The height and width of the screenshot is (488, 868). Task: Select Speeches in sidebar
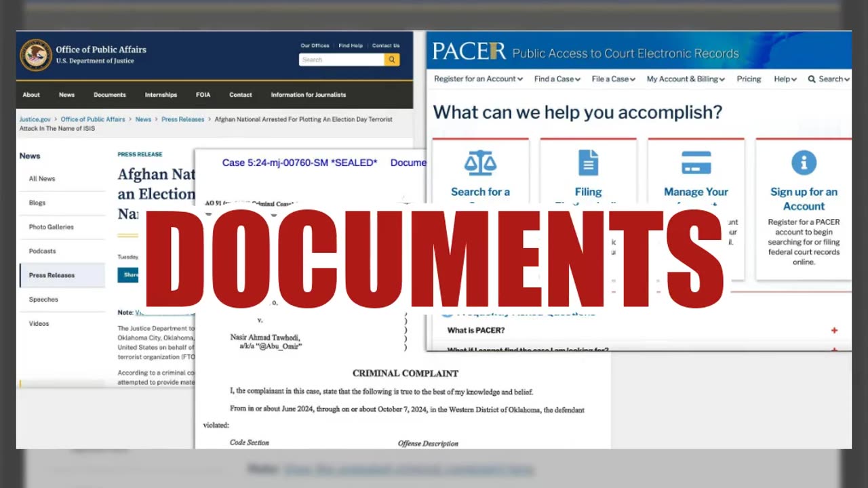tap(43, 300)
